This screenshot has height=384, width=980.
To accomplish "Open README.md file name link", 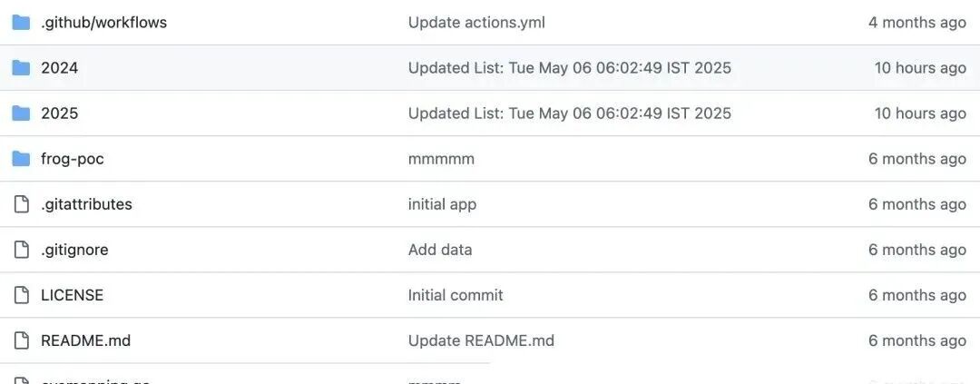I will (85, 340).
